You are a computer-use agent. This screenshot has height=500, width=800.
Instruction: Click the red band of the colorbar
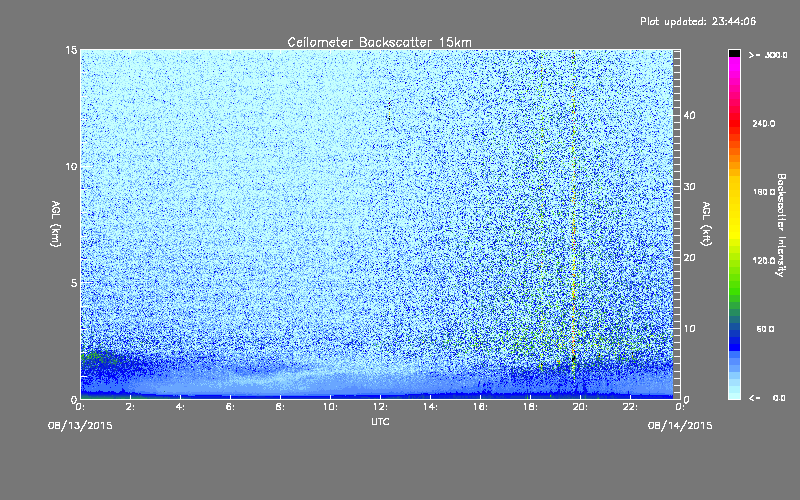pos(734,125)
